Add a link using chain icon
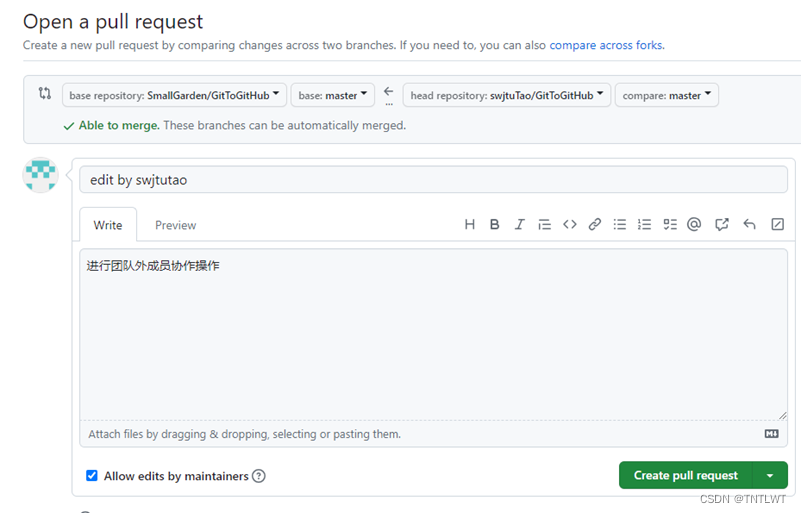Screen dimensions: 801x513 (x=594, y=224)
